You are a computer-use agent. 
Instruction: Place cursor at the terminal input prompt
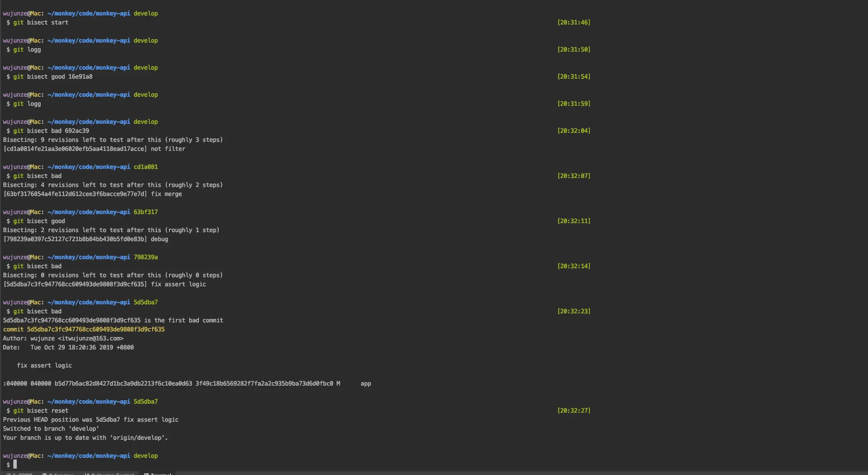[15, 464]
